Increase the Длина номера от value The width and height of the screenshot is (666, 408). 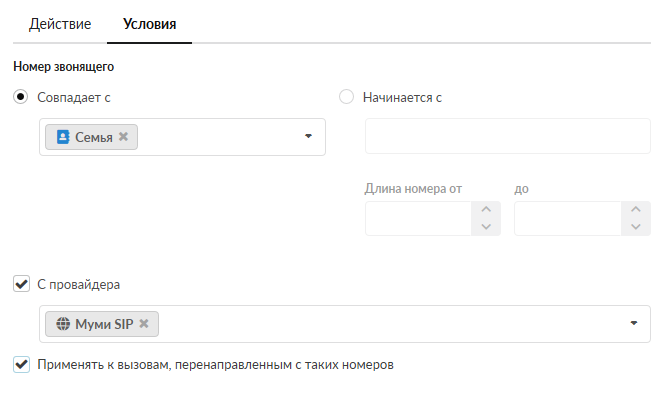(x=486, y=210)
